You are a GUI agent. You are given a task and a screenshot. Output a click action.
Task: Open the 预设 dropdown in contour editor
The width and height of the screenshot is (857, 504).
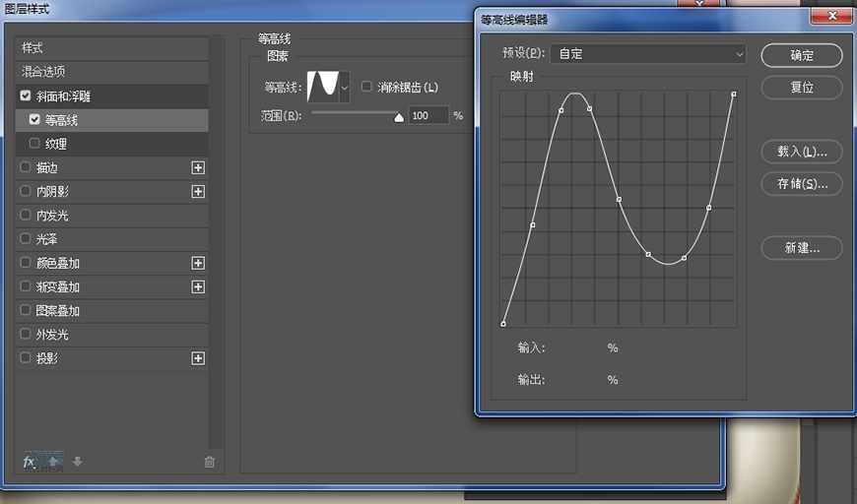pyautogui.click(x=647, y=54)
